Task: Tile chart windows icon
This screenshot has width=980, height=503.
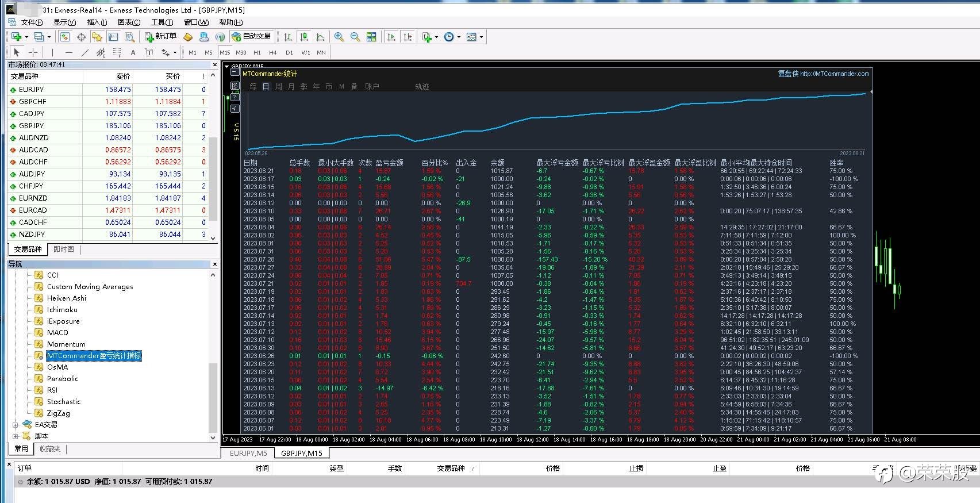Action: click(371, 37)
